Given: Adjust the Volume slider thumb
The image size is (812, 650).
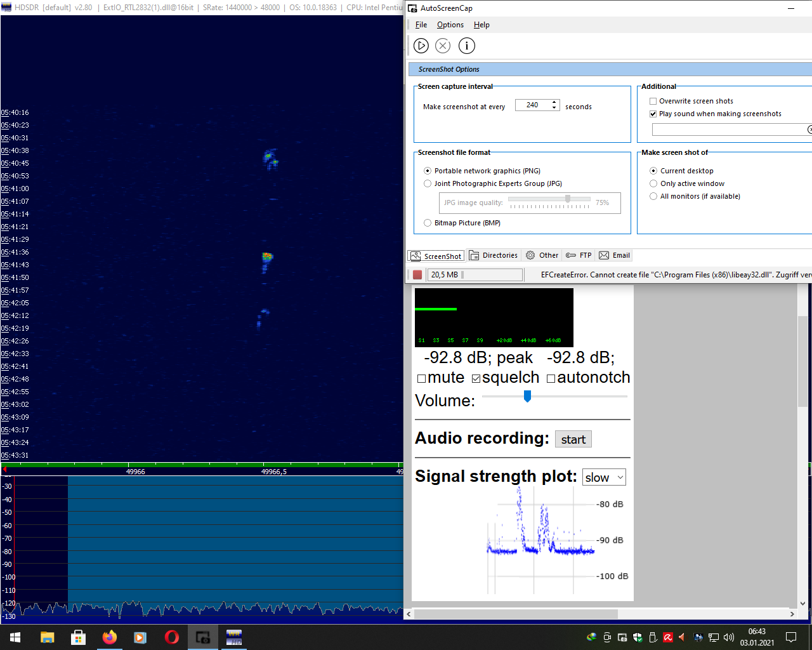Looking at the screenshot, I should tap(527, 396).
